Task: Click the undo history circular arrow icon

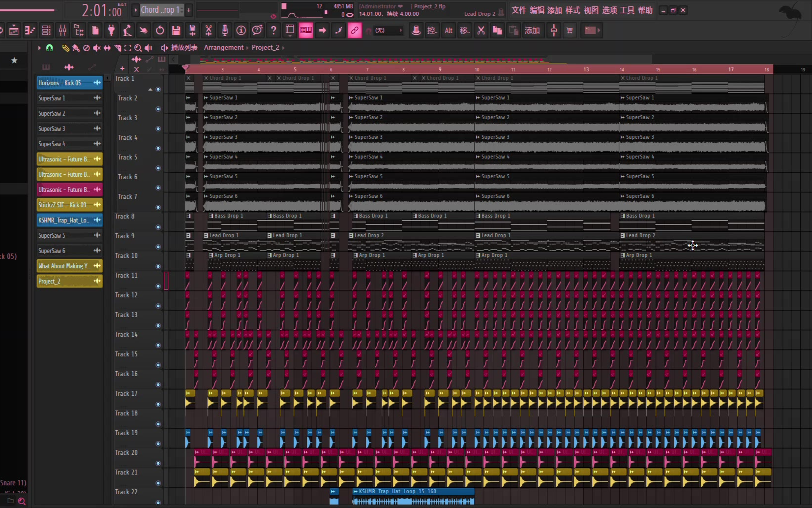Action: click(160, 31)
